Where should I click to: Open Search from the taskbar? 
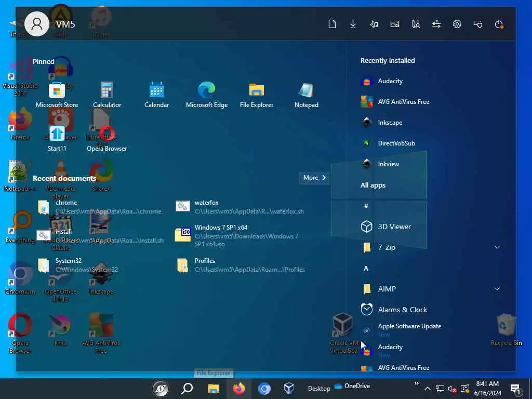click(x=187, y=389)
